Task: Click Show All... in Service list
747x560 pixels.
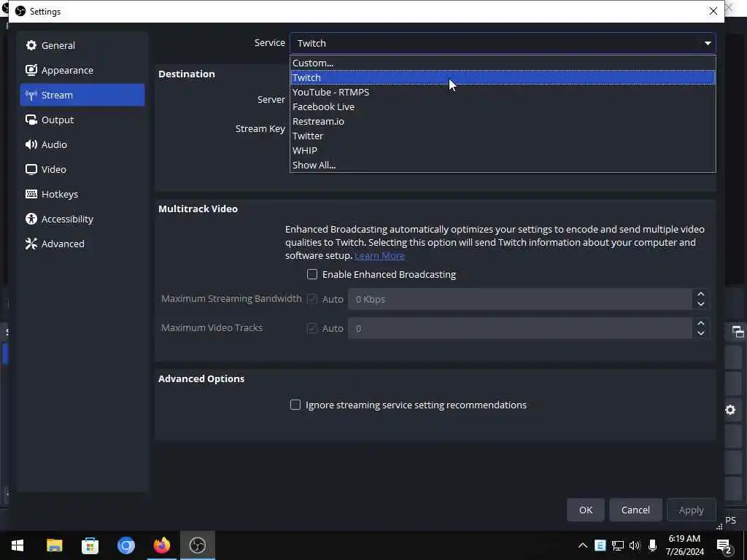Action: click(x=503, y=166)
